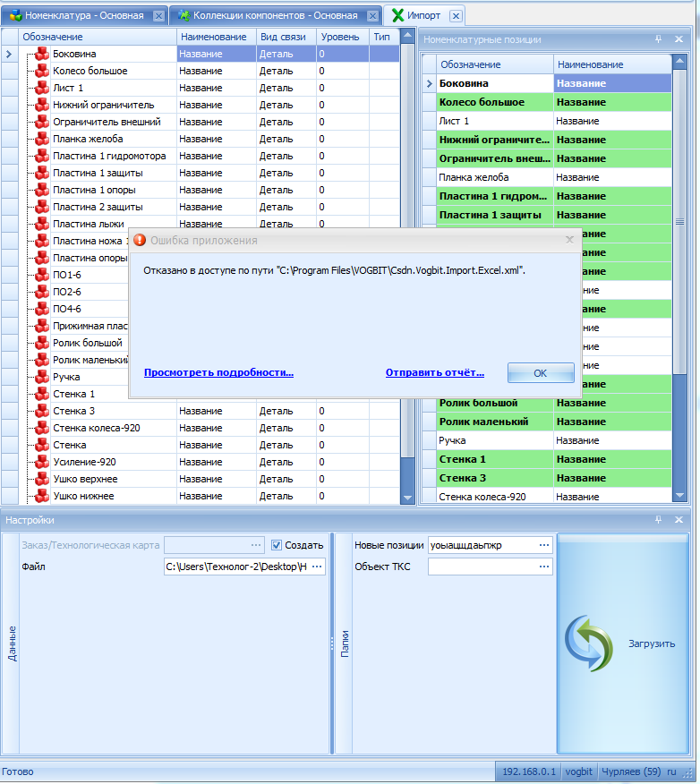Click right grid vertical scrollbar up arrow

click(679, 62)
